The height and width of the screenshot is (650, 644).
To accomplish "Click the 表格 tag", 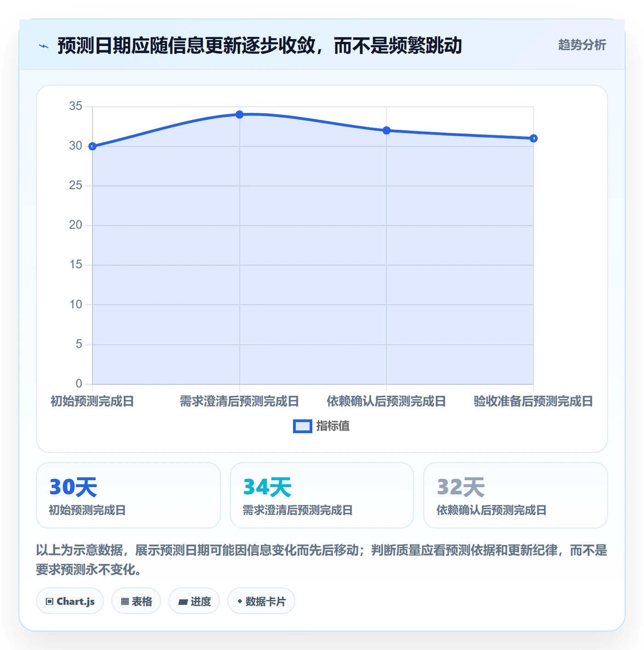I will pos(136,601).
